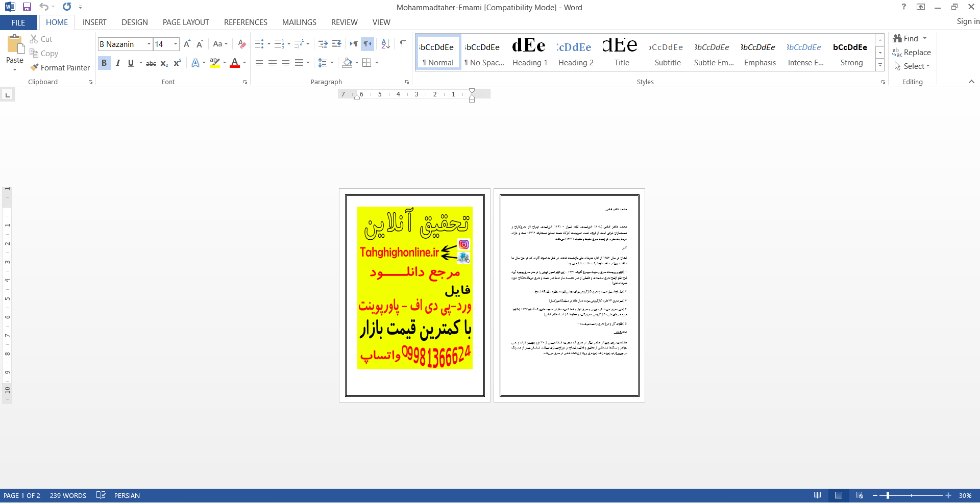The height and width of the screenshot is (503, 980).
Task: Show or hide paragraph marks
Action: (403, 44)
